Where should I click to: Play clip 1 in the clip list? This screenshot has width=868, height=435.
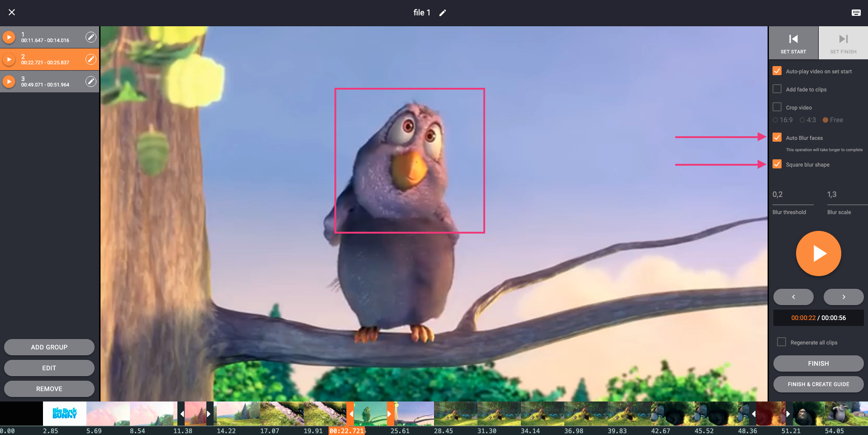click(x=9, y=37)
